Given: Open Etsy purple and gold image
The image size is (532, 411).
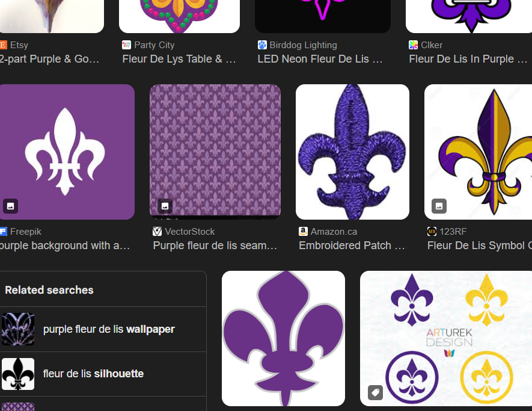Looking at the screenshot, I should [x=52, y=16].
